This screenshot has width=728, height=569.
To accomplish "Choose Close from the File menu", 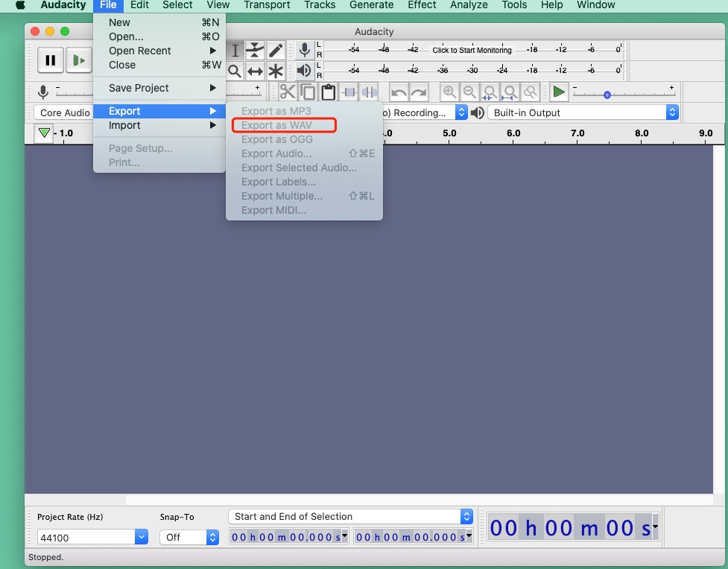I will click(159, 65).
